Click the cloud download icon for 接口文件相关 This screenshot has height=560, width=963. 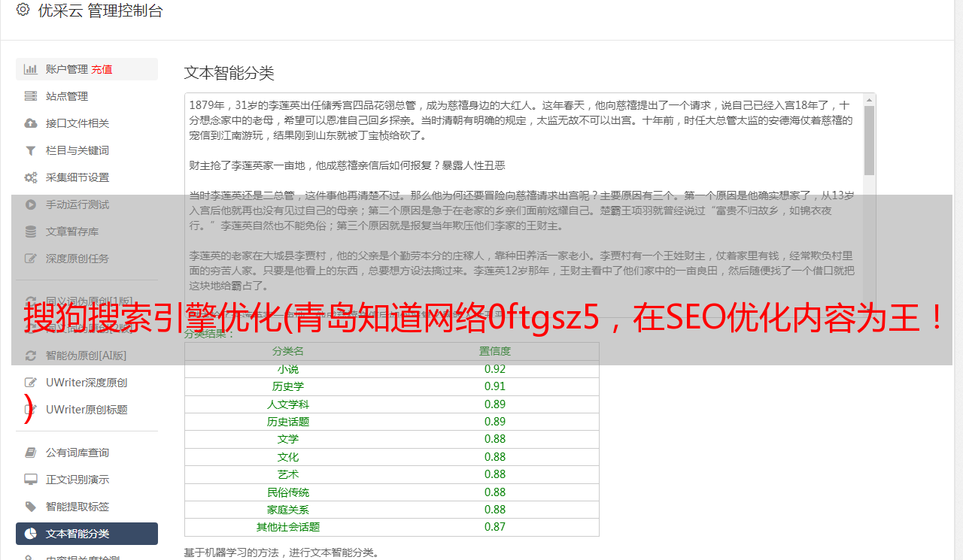point(31,123)
